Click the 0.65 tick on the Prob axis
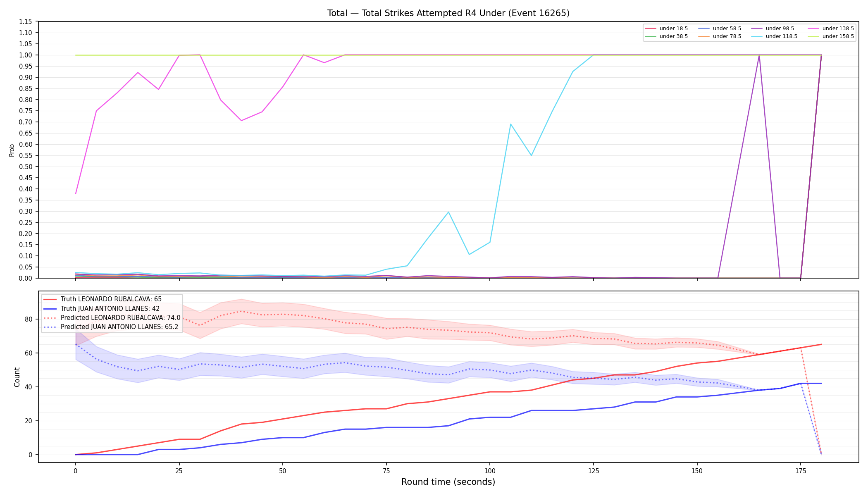This screenshot has height=496, width=868. pyautogui.click(x=26, y=134)
